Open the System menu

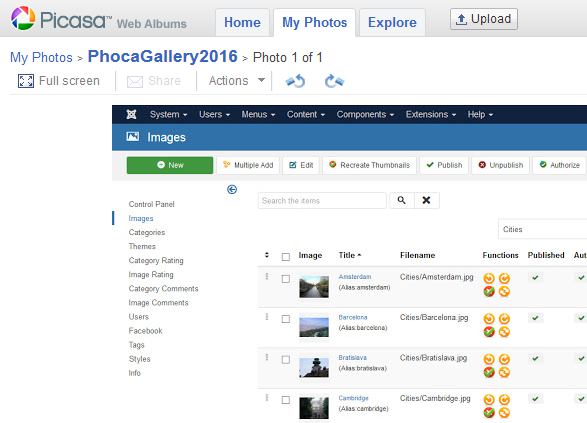point(168,115)
